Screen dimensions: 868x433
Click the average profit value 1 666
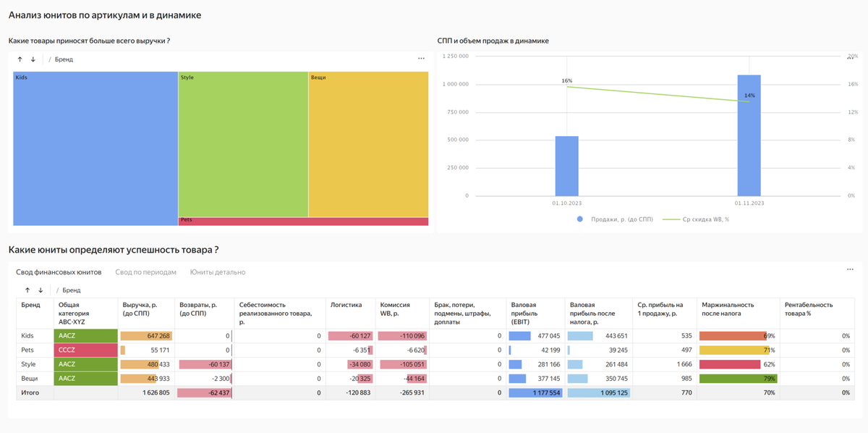click(x=684, y=364)
